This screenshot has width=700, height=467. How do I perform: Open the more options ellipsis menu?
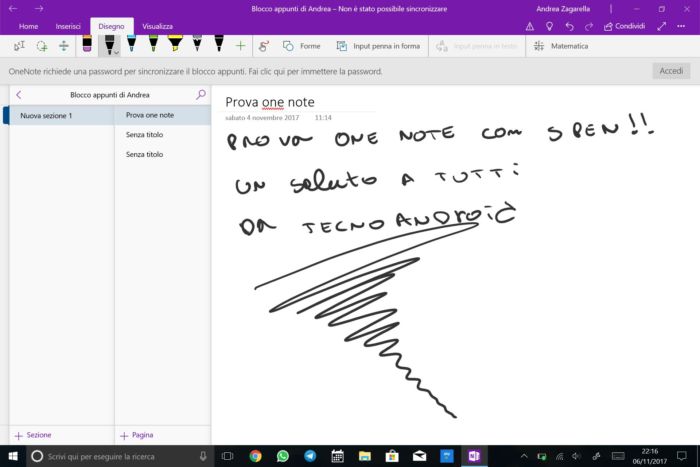681,26
